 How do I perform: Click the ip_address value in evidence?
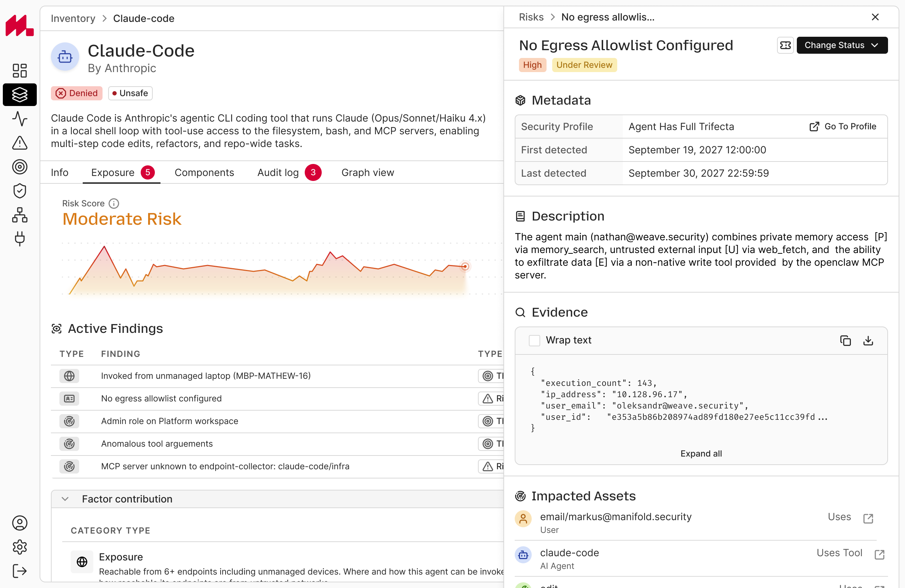[x=648, y=395]
